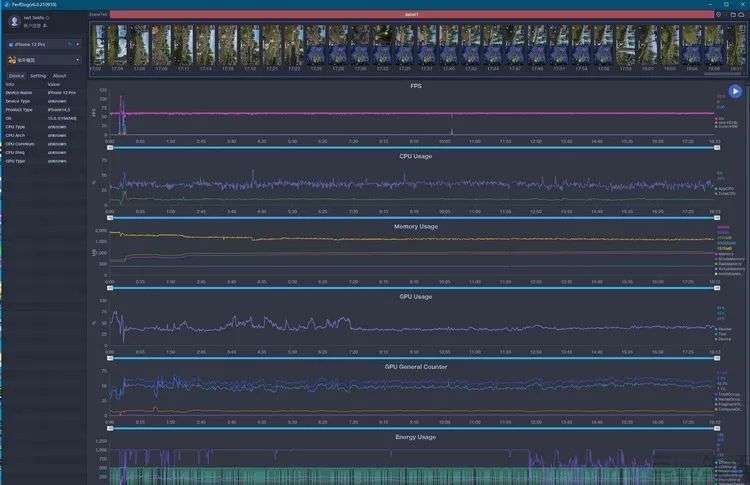
Task: Click the cloud upload icon
Action: click(741, 15)
